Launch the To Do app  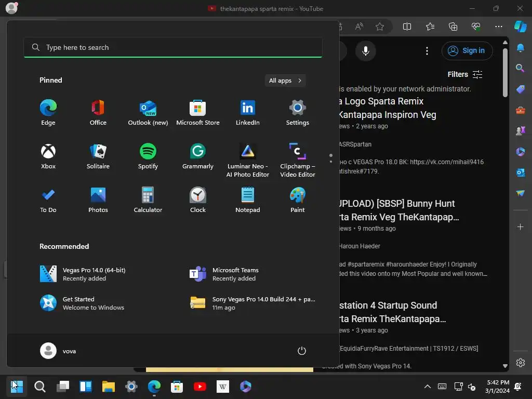coord(48,200)
